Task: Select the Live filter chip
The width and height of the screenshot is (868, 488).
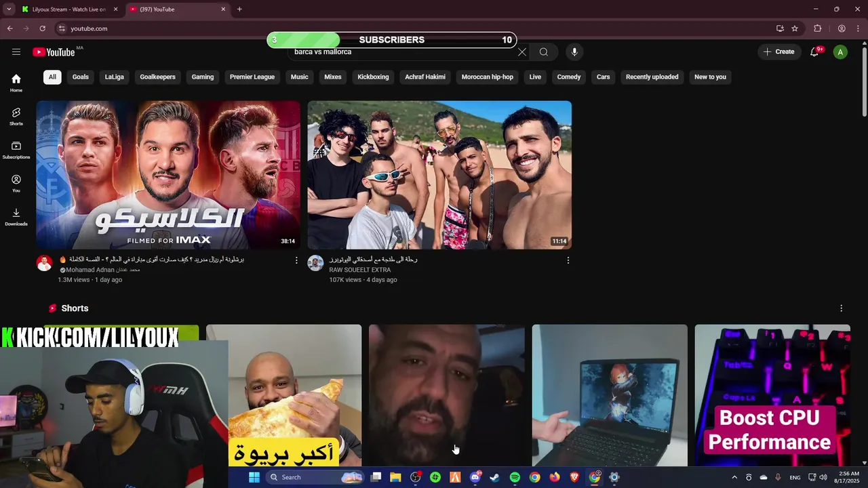Action: (535, 77)
